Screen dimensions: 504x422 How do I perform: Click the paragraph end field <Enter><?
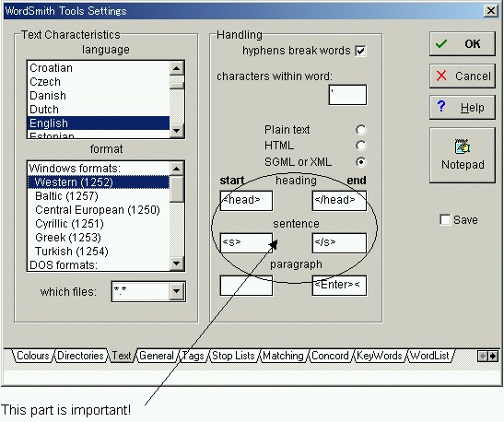(339, 286)
